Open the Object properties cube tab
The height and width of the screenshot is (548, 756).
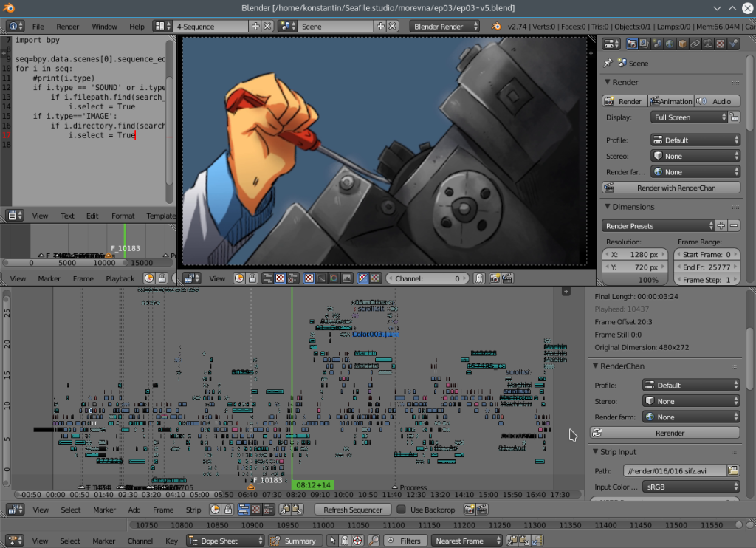click(682, 44)
